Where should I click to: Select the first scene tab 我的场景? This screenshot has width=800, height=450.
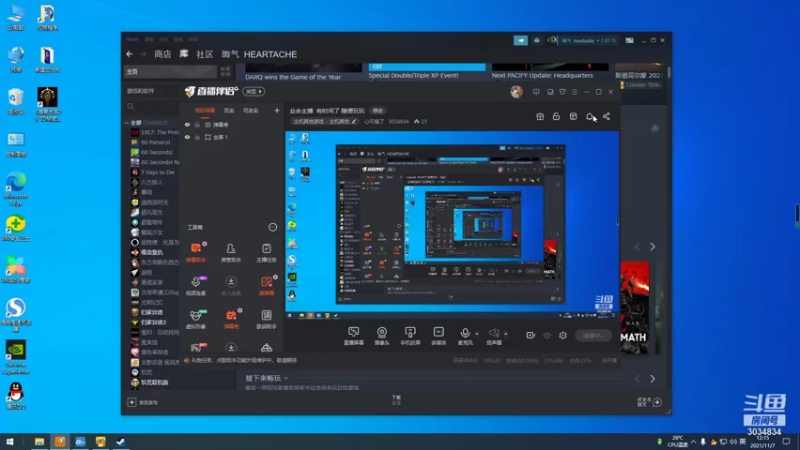[205, 111]
